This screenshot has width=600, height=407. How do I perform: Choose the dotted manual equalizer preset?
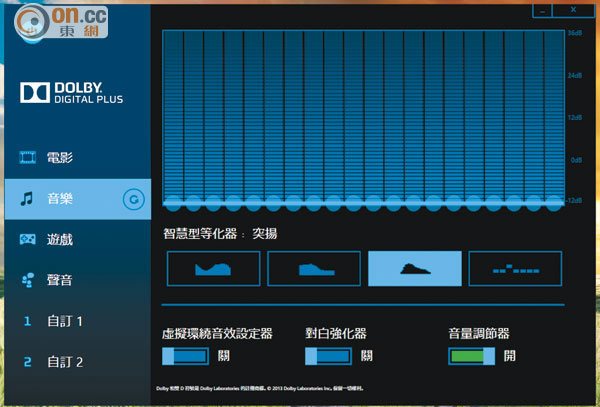pos(515,269)
